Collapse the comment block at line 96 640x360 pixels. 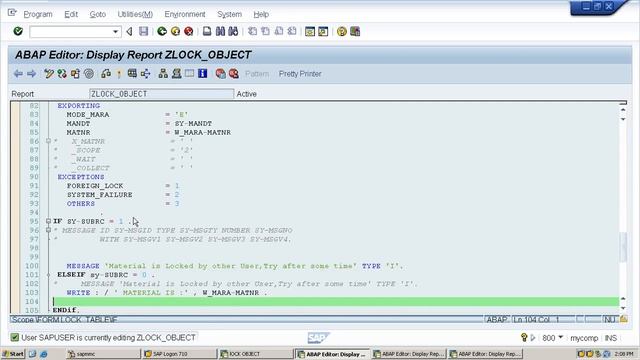point(48,230)
